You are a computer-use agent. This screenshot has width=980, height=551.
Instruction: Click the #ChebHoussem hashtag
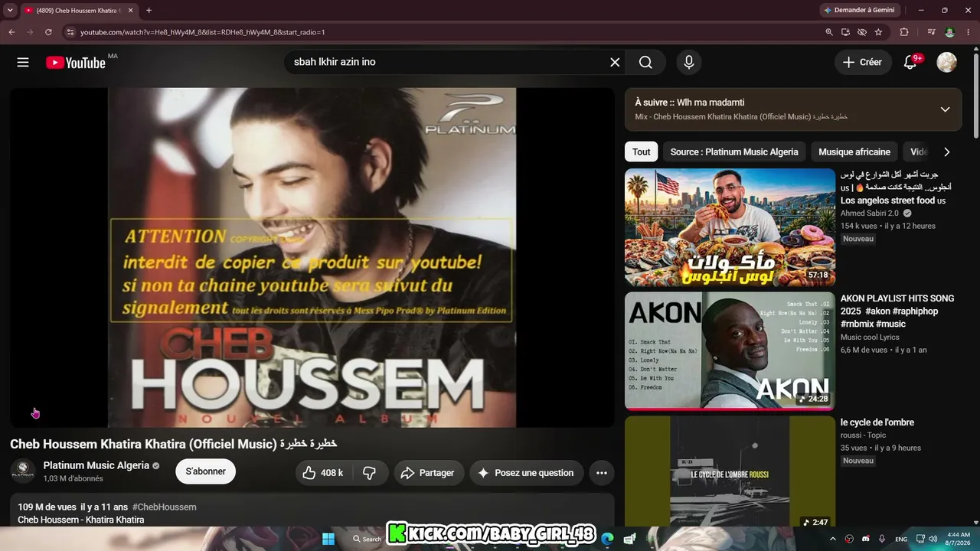pos(164,507)
